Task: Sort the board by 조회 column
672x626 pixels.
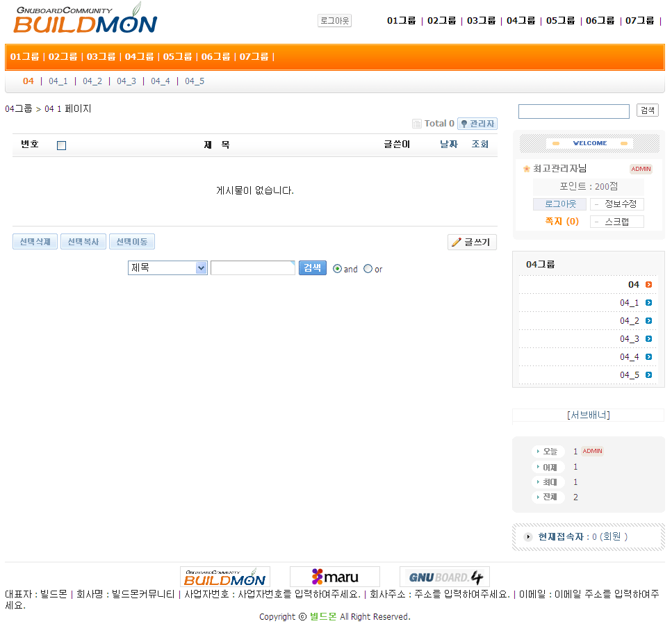Action: (x=480, y=145)
